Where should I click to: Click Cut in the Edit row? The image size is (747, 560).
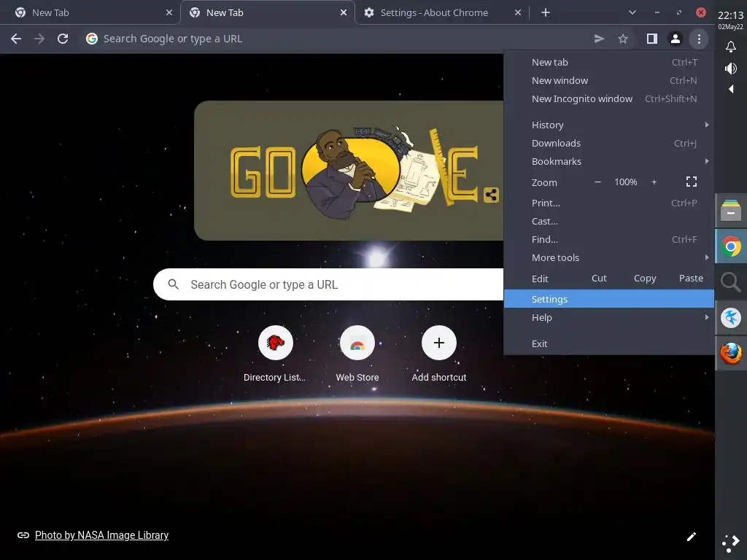coord(599,278)
